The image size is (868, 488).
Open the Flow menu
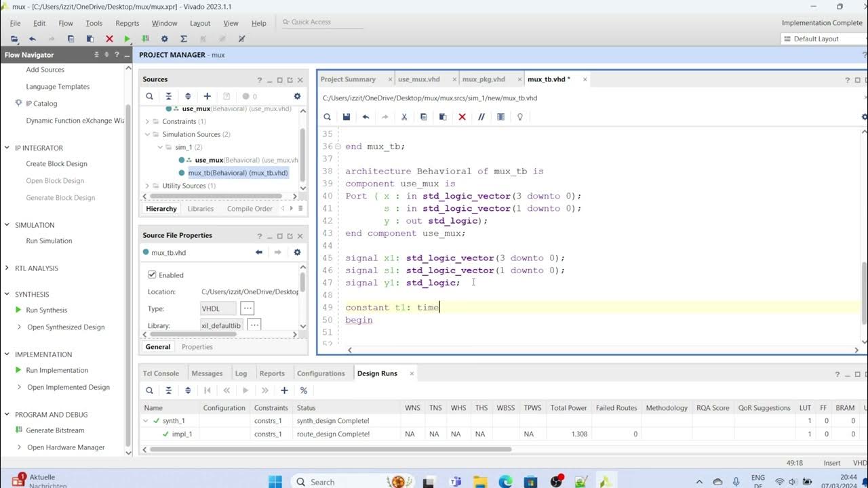click(66, 23)
